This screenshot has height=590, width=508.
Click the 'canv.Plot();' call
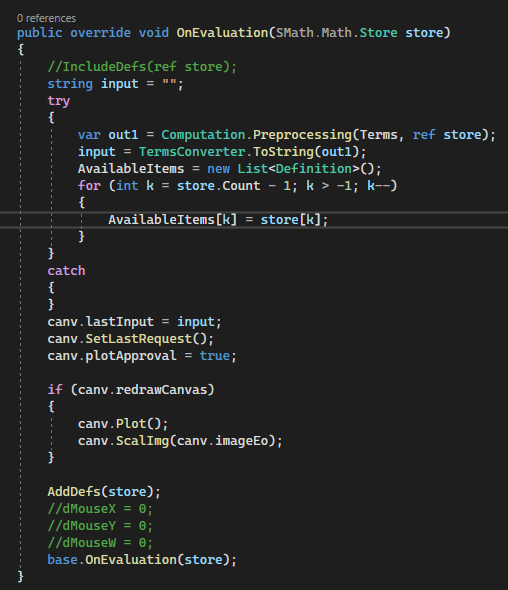click(x=123, y=424)
